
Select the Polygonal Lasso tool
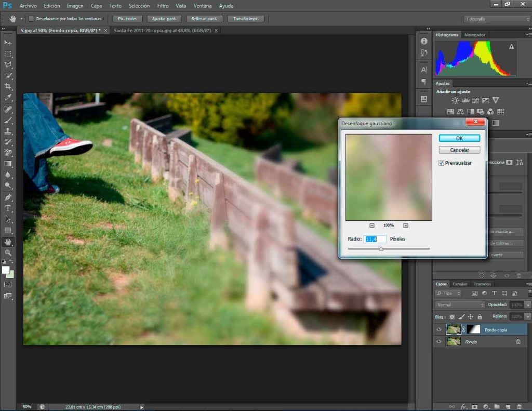point(8,65)
